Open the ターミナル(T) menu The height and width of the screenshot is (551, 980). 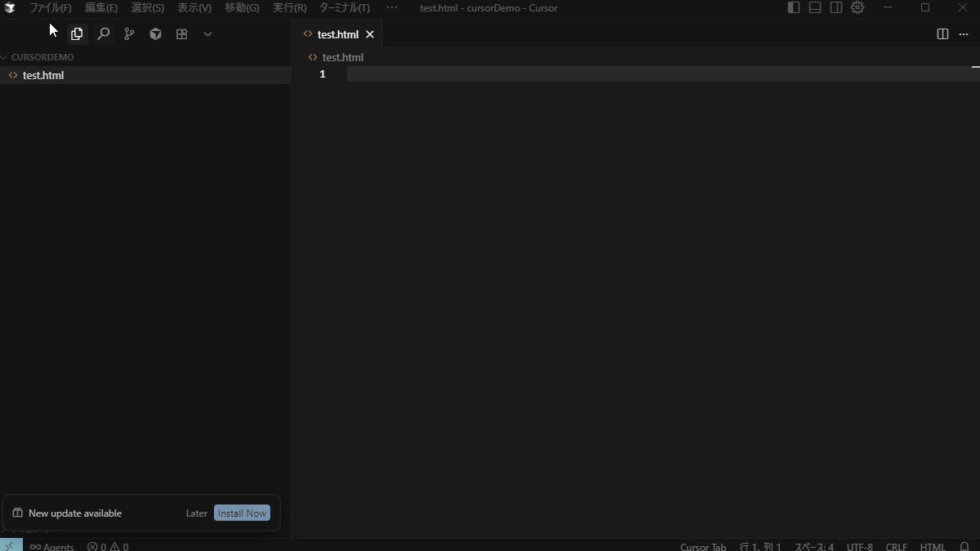(x=345, y=8)
